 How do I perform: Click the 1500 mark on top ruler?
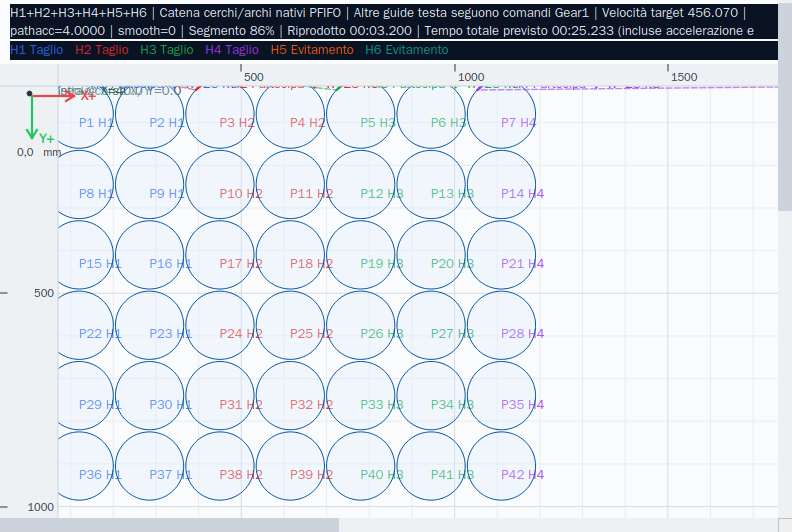[684, 77]
